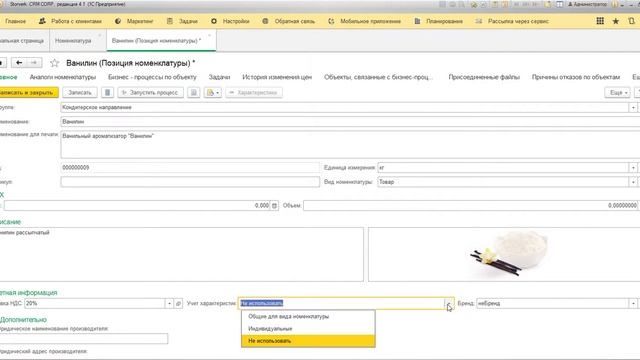Click the Работа с клиентами people icon

[42, 21]
